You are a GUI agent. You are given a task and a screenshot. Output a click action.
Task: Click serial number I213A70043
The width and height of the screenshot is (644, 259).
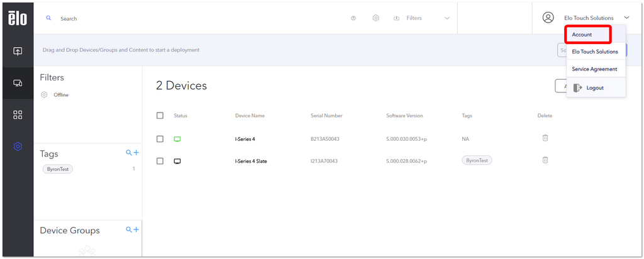point(324,162)
